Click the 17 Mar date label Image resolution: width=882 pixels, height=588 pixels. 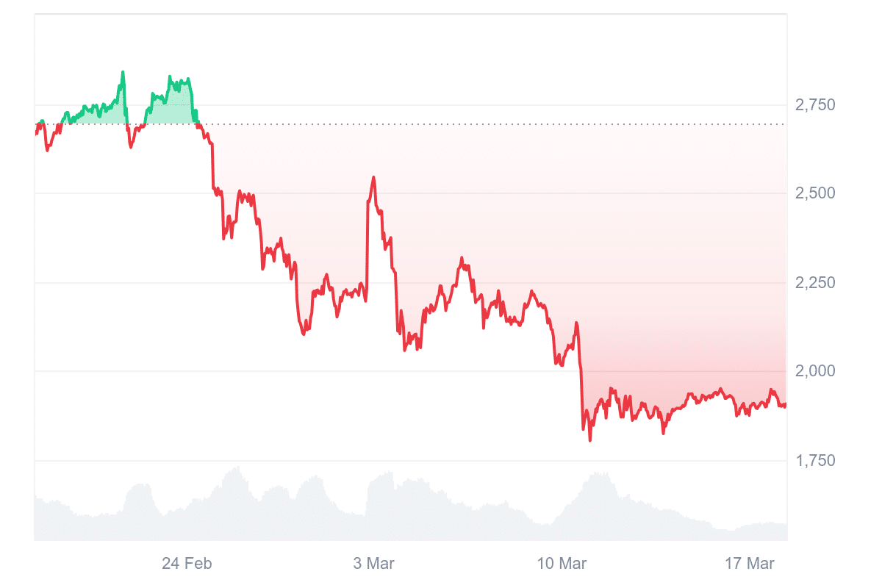pyautogui.click(x=750, y=564)
